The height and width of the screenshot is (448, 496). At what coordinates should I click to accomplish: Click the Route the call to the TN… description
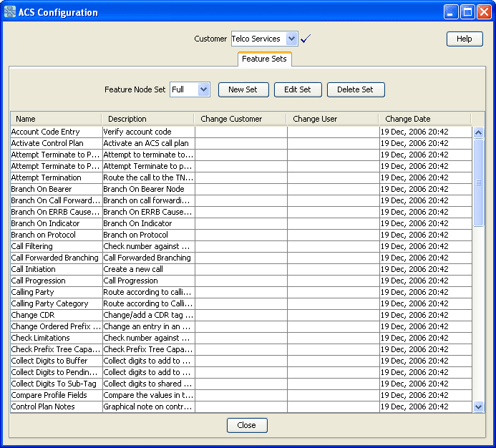148,177
